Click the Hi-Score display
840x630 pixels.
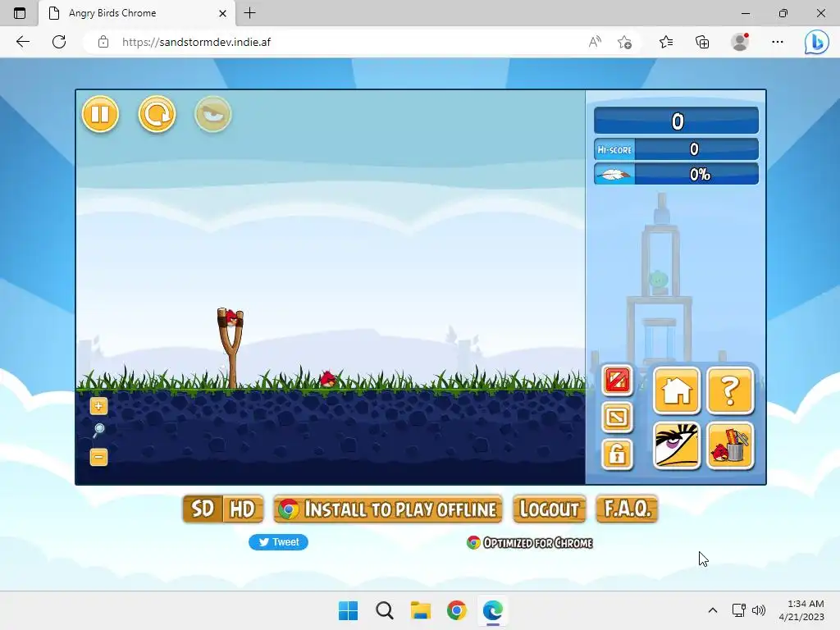676,149
